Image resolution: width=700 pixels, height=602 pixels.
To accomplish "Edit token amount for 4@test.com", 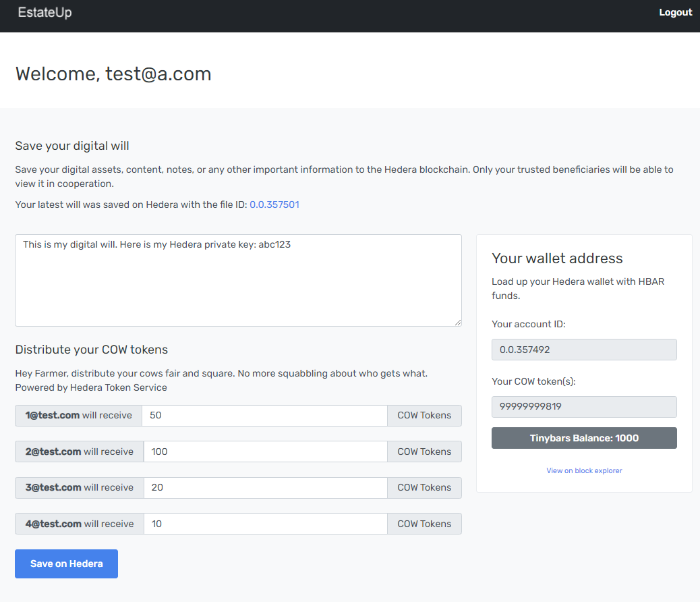I will 264,524.
